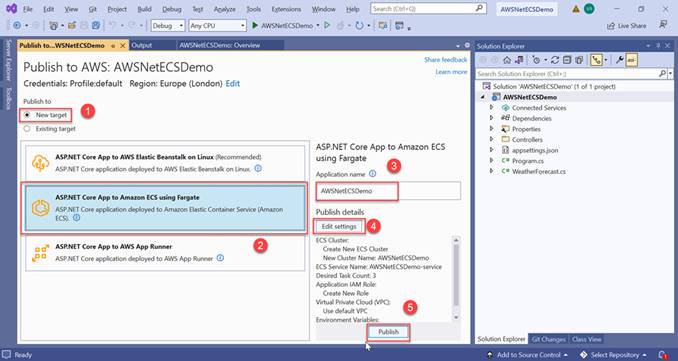Image resolution: width=678 pixels, height=361 pixels.
Task: Open Edit settings for publish details
Action: point(339,226)
